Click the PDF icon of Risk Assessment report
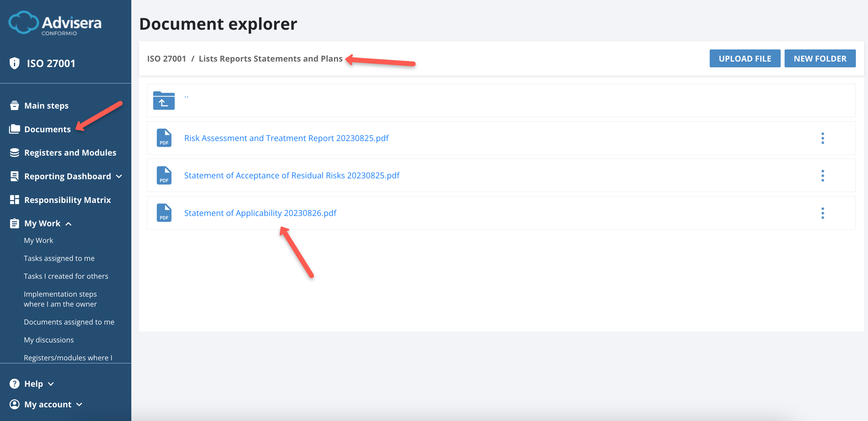 pyautogui.click(x=164, y=138)
